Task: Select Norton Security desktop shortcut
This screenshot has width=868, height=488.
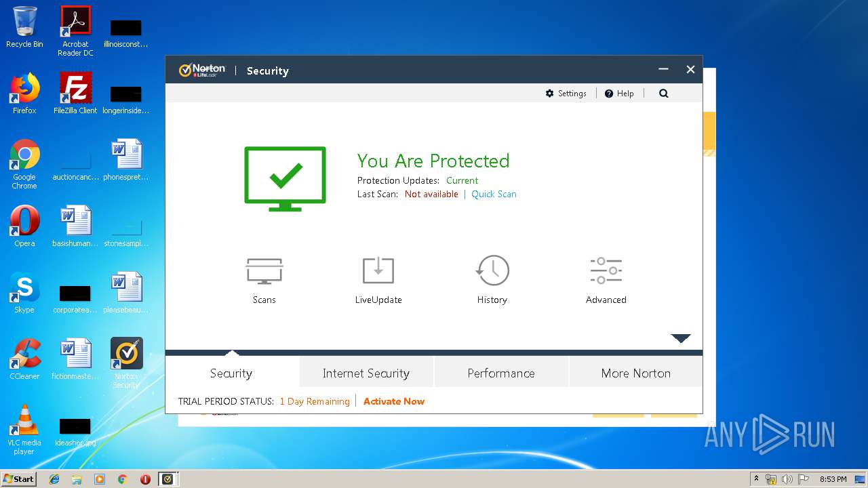Action: coord(126,363)
